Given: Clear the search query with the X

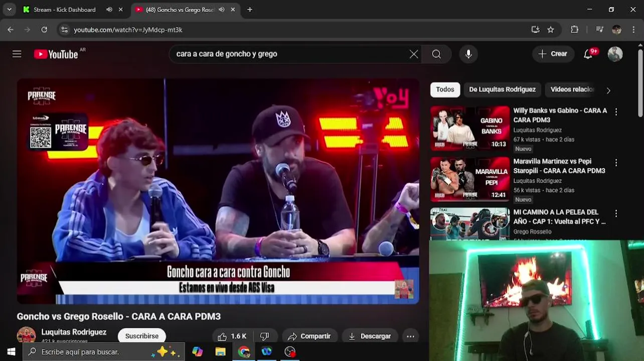Looking at the screenshot, I should [x=414, y=54].
